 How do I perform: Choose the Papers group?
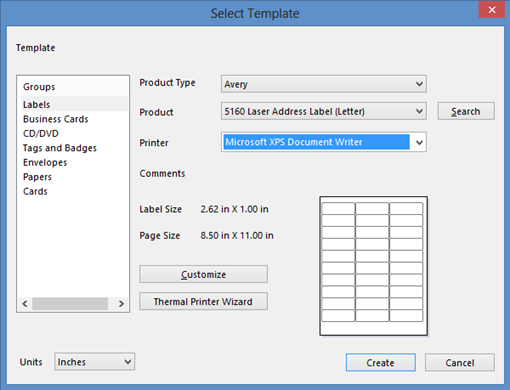tap(37, 177)
